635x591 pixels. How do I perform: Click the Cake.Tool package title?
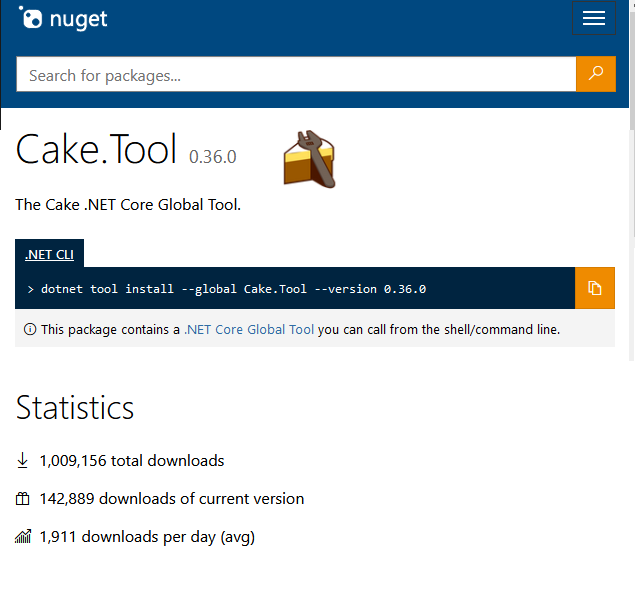click(96, 149)
